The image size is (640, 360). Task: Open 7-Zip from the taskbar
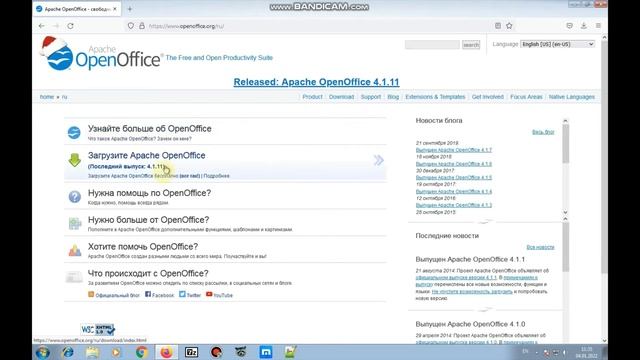pyautogui.click(x=191, y=352)
